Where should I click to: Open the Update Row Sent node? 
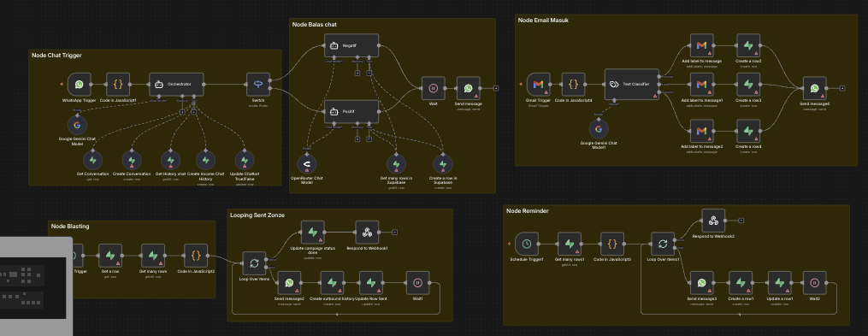point(371,283)
